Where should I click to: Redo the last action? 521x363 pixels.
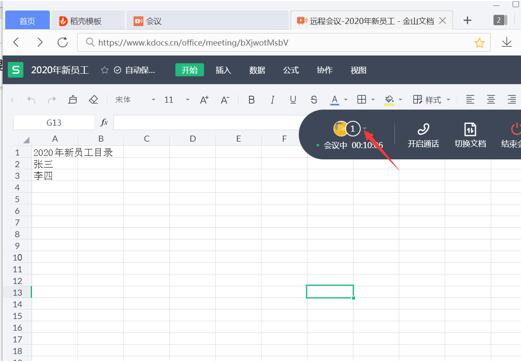52,100
